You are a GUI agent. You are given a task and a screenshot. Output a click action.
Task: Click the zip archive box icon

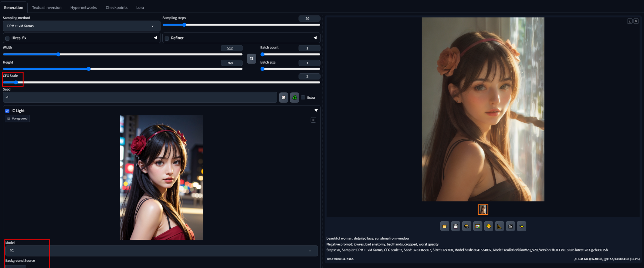[x=467, y=226]
